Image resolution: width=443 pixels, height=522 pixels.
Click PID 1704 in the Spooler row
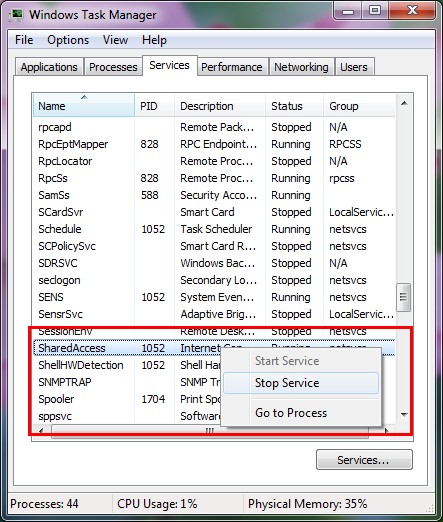pos(153,399)
